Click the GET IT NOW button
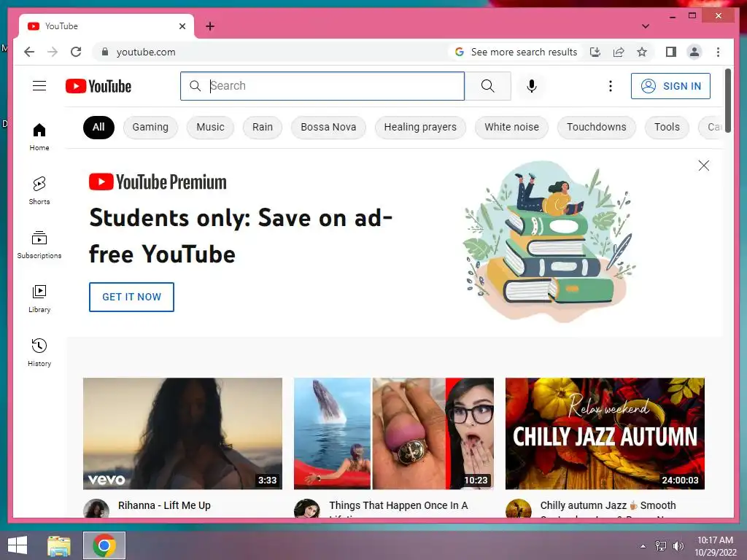The height and width of the screenshot is (560, 747). 131,297
